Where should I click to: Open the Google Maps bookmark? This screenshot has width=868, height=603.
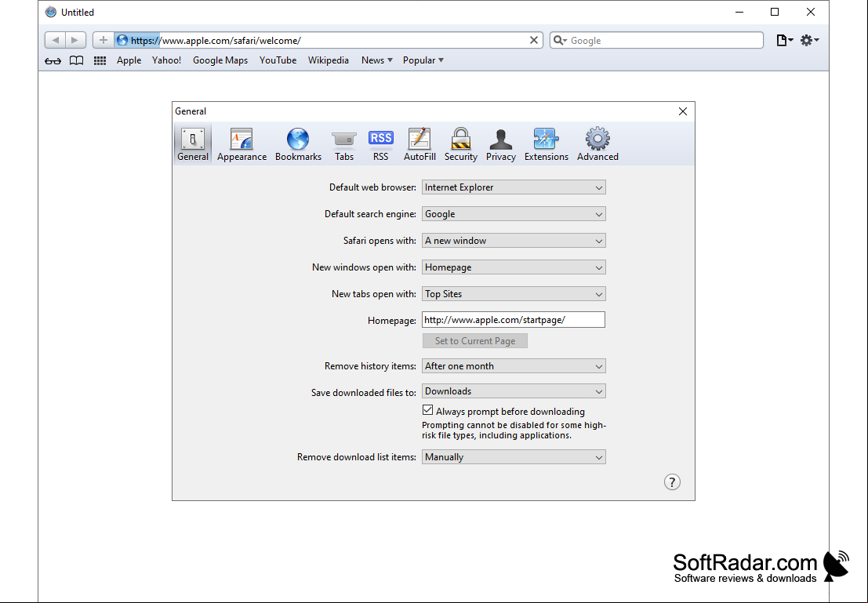pyautogui.click(x=220, y=60)
